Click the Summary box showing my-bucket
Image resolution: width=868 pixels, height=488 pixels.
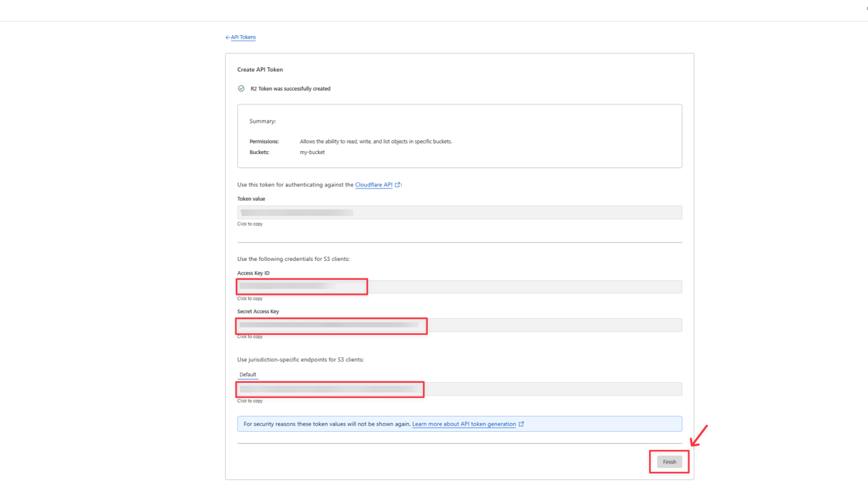pos(459,136)
